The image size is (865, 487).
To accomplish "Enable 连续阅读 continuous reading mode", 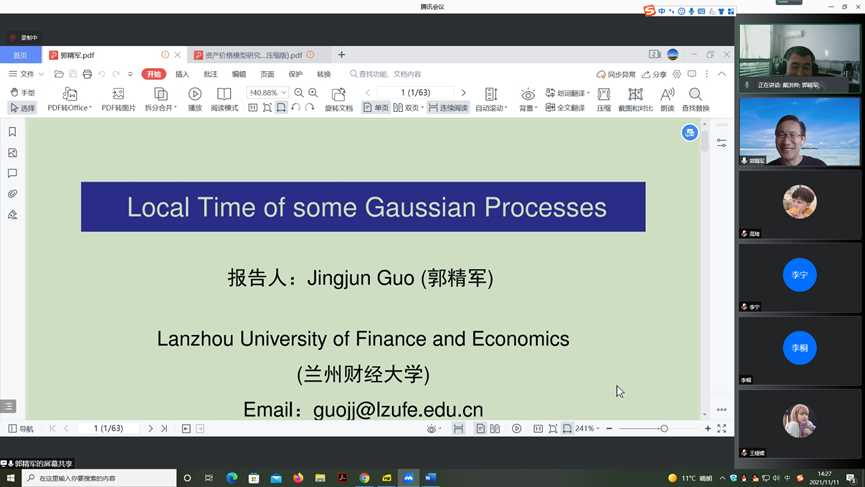I will (448, 108).
